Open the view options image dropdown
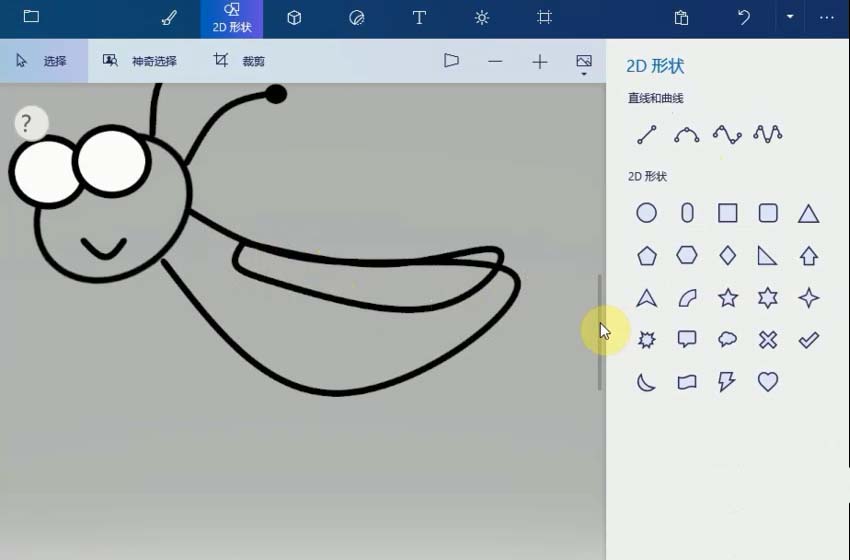 point(584,64)
